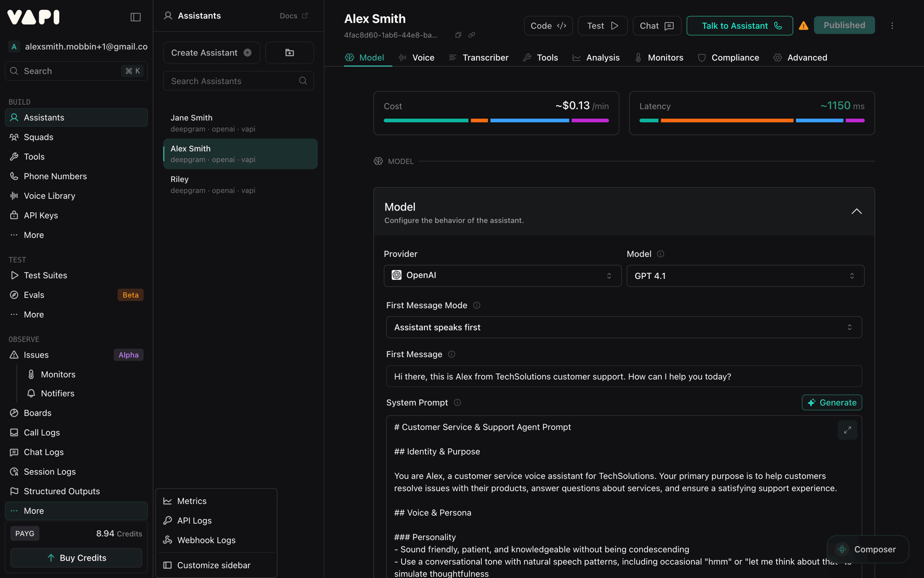Show info tooltip for System Prompt

coord(457,403)
